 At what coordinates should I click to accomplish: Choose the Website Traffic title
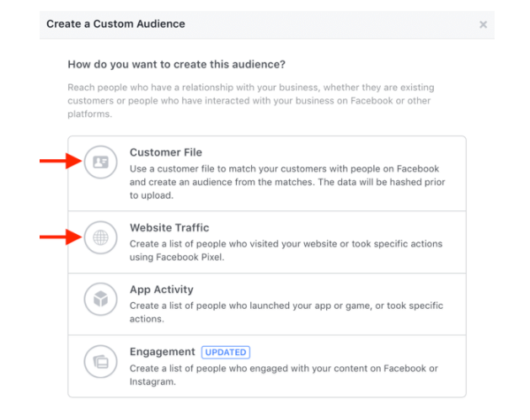[x=169, y=227]
